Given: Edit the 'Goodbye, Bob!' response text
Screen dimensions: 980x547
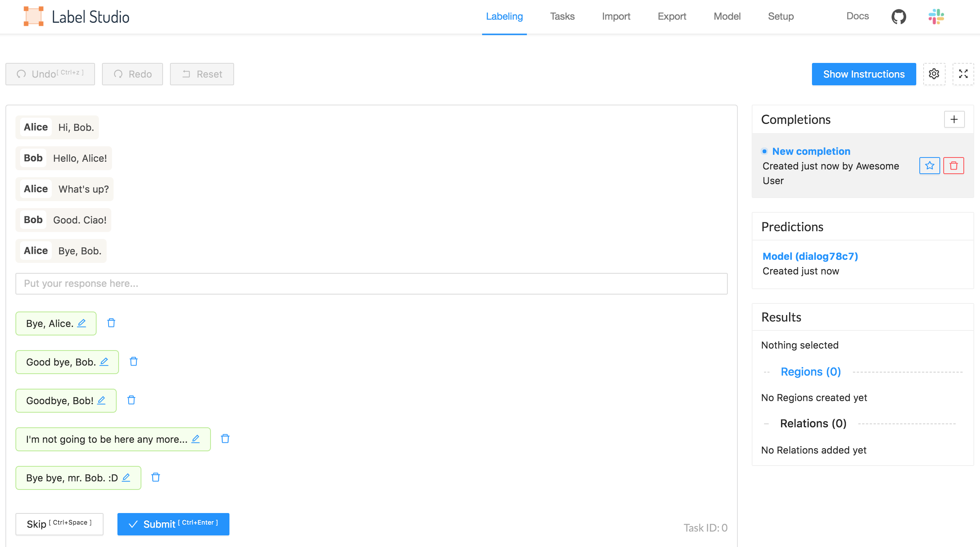Looking at the screenshot, I should coord(101,400).
